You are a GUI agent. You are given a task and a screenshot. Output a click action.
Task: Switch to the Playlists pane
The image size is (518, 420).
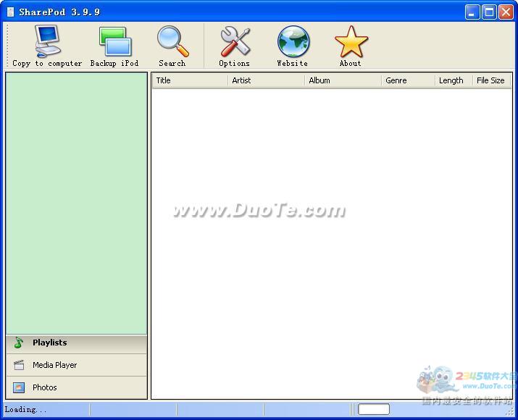click(x=77, y=343)
